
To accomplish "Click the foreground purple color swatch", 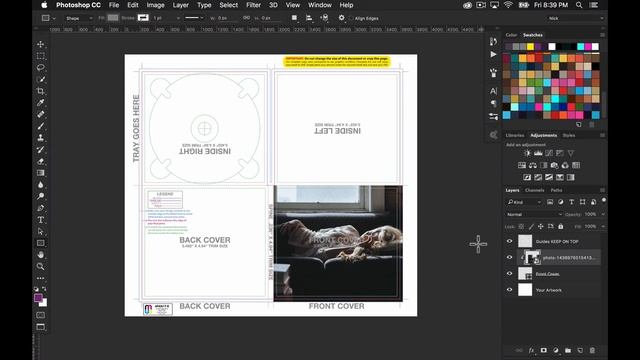I will (x=38, y=298).
